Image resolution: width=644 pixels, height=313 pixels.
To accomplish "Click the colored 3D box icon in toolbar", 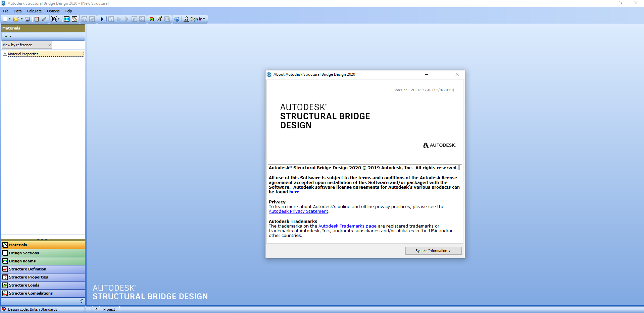I will [x=152, y=19].
